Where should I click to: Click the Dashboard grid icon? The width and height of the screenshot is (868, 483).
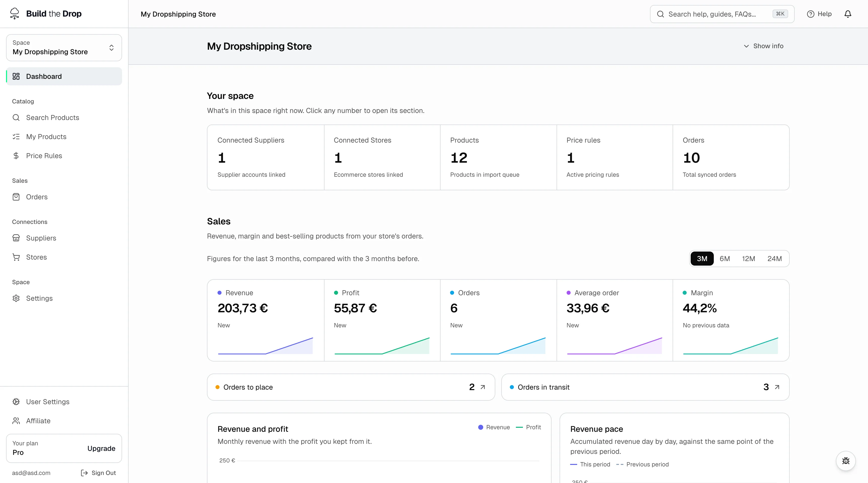point(16,76)
